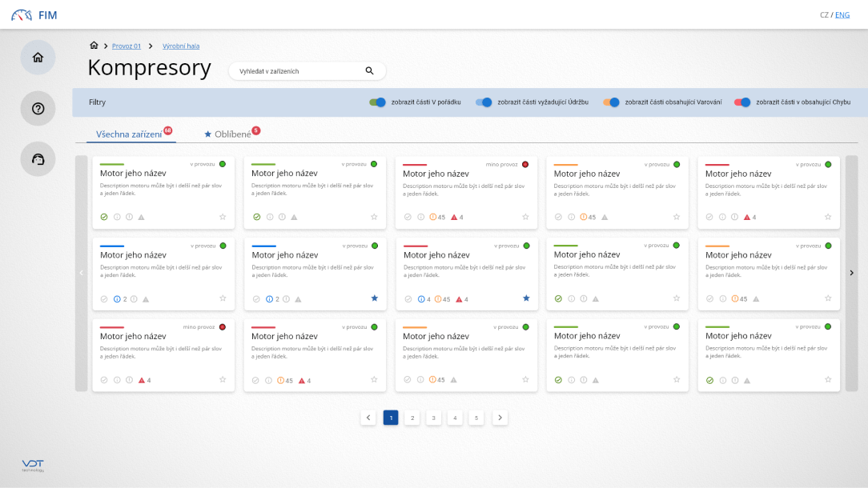This screenshot has width=868, height=488.
Task: Expand the right carousel arrow panel
Action: [851, 273]
